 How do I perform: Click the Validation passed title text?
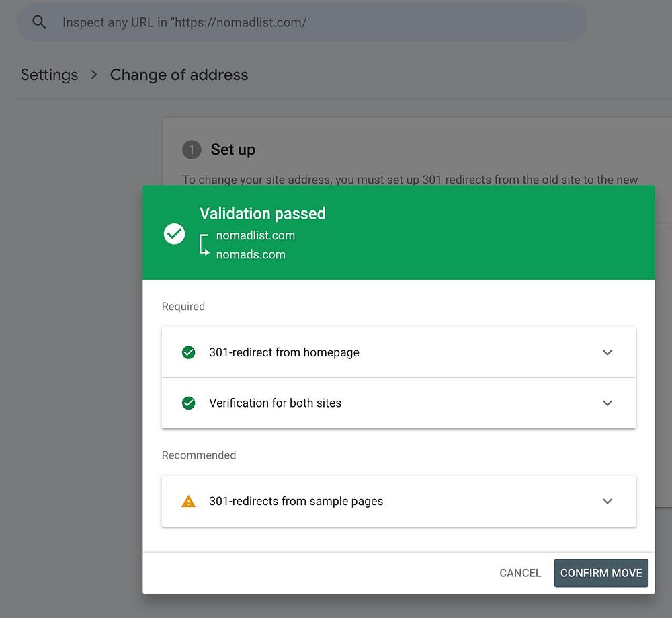[x=262, y=214]
